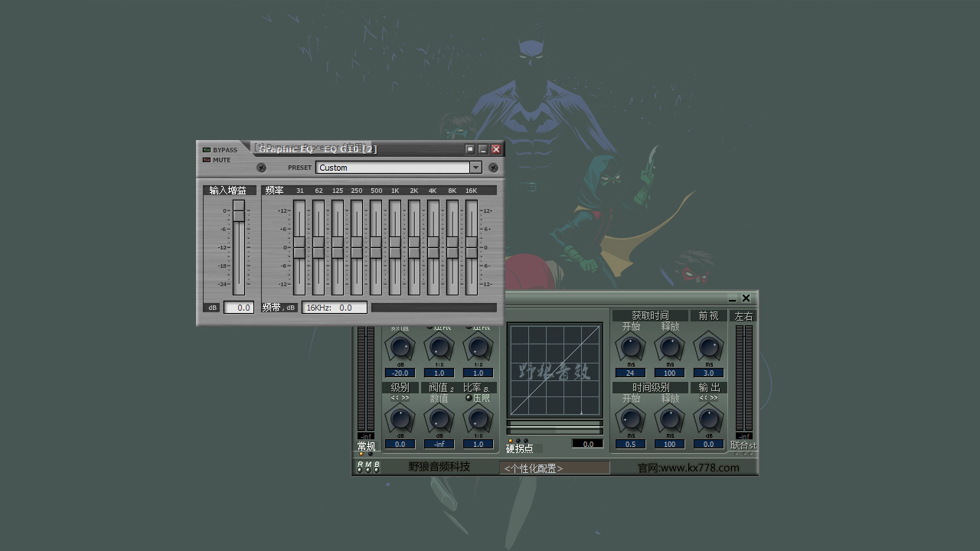
Task: Click the 级别 level knob showing 0.0 dB
Action: click(400, 419)
